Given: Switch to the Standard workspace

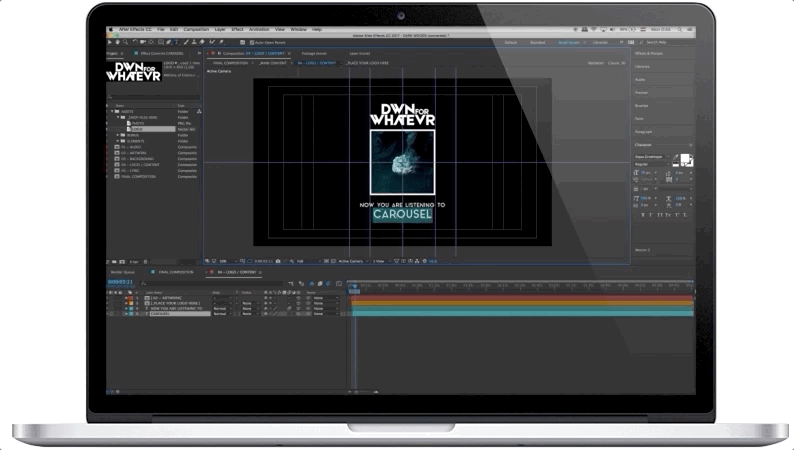Looking at the screenshot, I should click(537, 43).
